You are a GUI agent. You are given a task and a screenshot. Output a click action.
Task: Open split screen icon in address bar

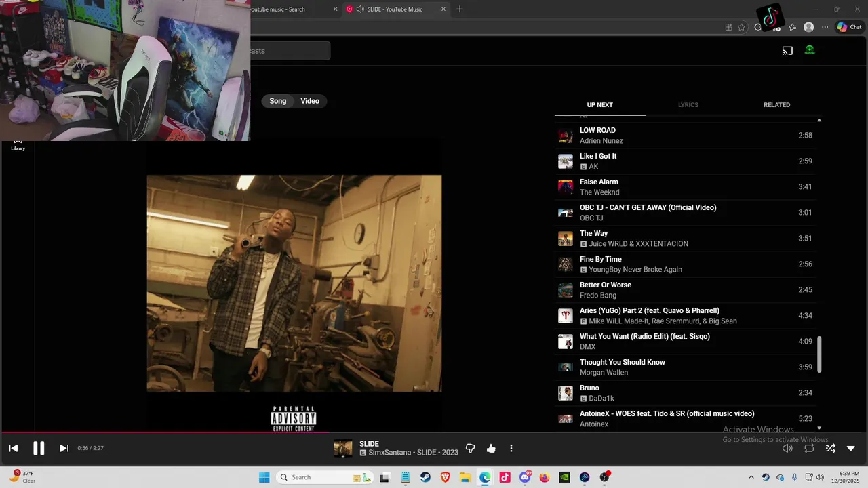[x=728, y=27]
